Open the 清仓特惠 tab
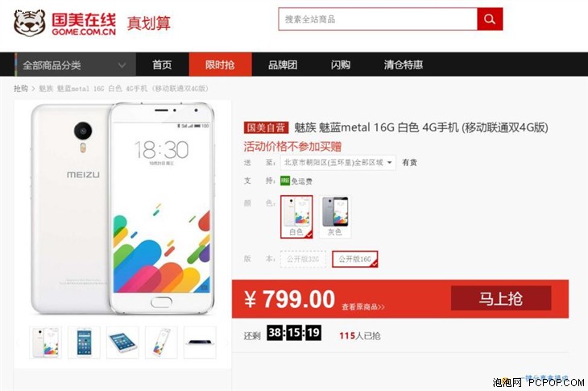The width and height of the screenshot is (588, 391). click(403, 65)
